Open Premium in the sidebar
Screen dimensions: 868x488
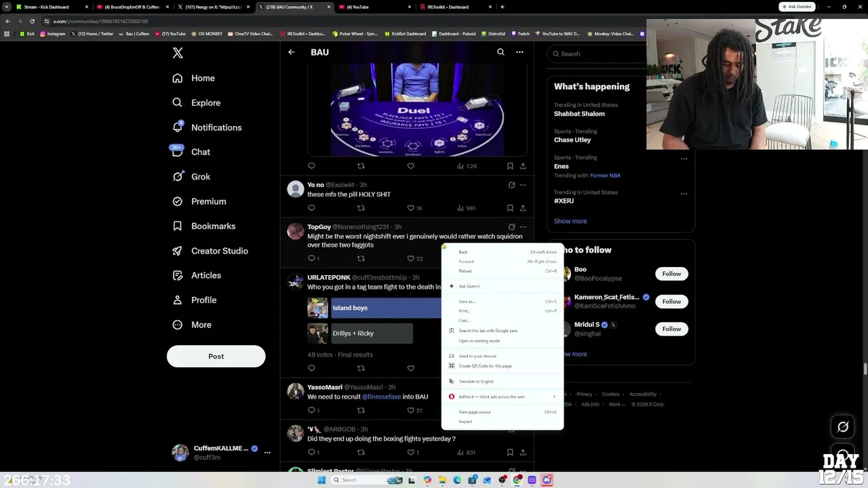[199, 201]
